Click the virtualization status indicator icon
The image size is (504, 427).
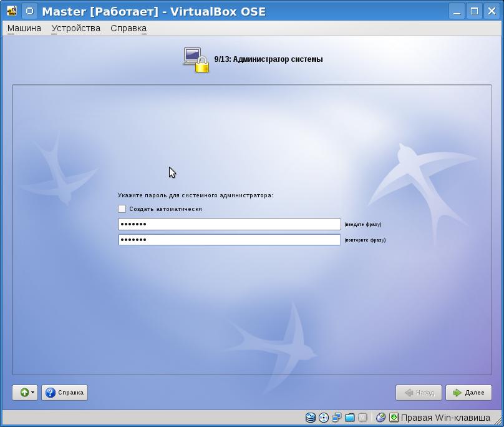pyautogui.click(x=362, y=418)
